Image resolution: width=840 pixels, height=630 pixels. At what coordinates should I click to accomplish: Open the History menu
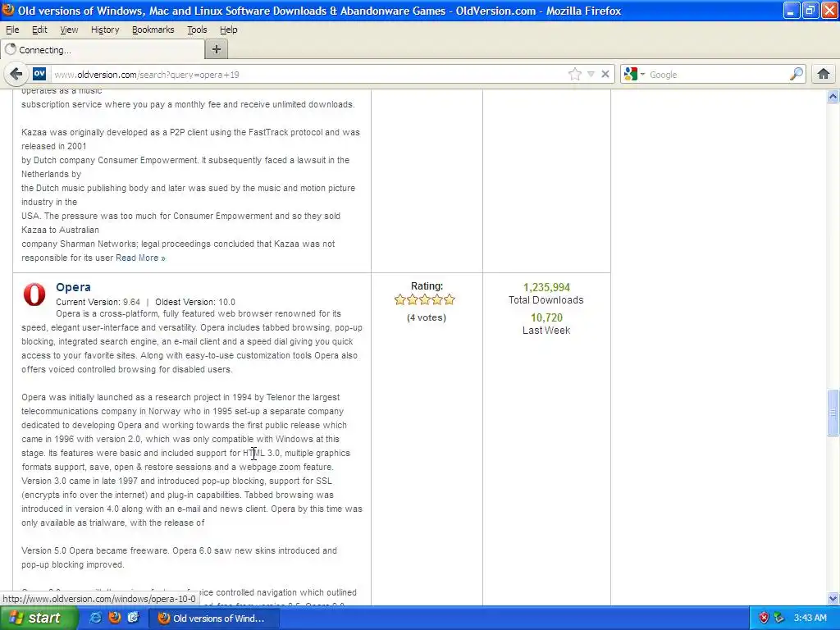(104, 30)
